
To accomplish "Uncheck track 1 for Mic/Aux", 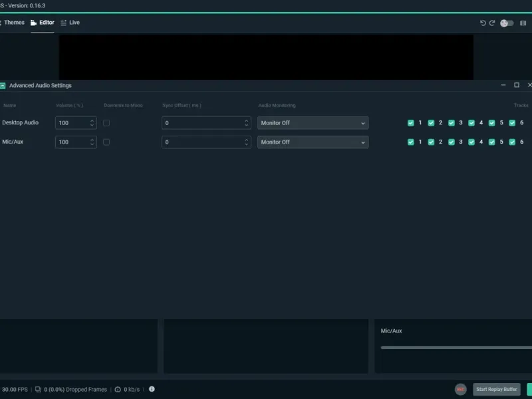I will coord(411,142).
